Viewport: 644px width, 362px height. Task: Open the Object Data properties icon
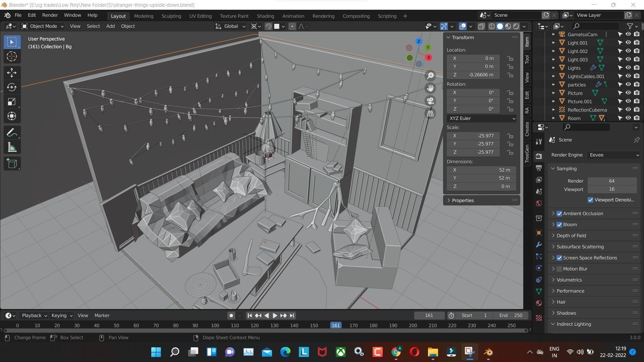(539, 292)
